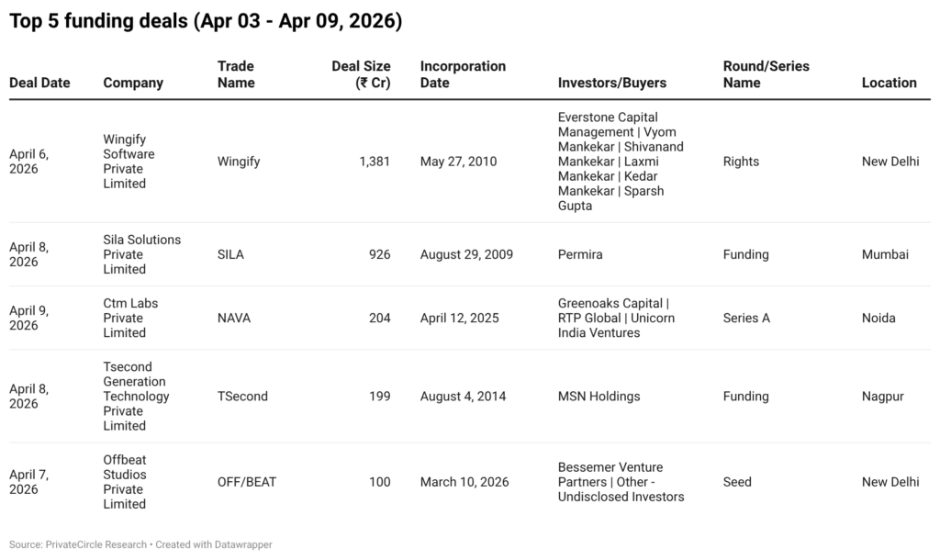
Task: Click the Incorporation Date column header
Action: click(463, 74)
